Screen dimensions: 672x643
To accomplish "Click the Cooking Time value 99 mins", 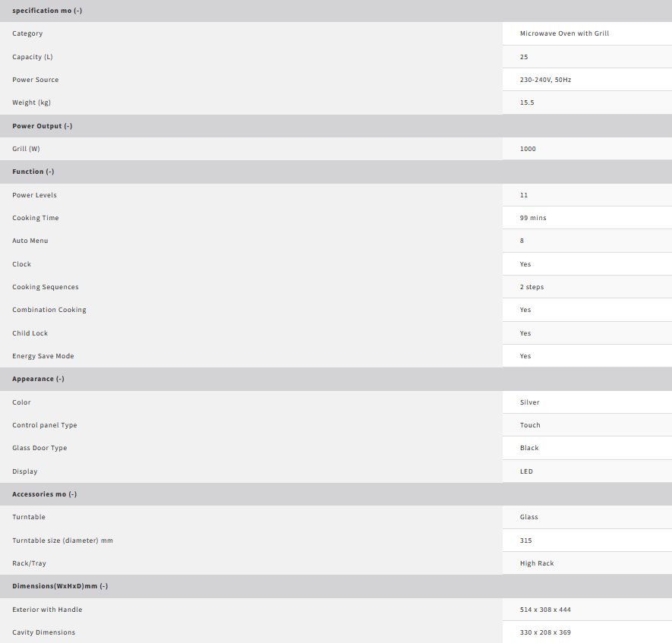I will tap(533, 218).
